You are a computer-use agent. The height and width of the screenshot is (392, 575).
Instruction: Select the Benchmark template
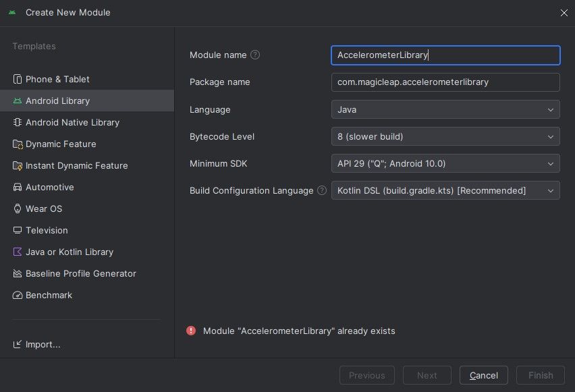tap(87, 296)
